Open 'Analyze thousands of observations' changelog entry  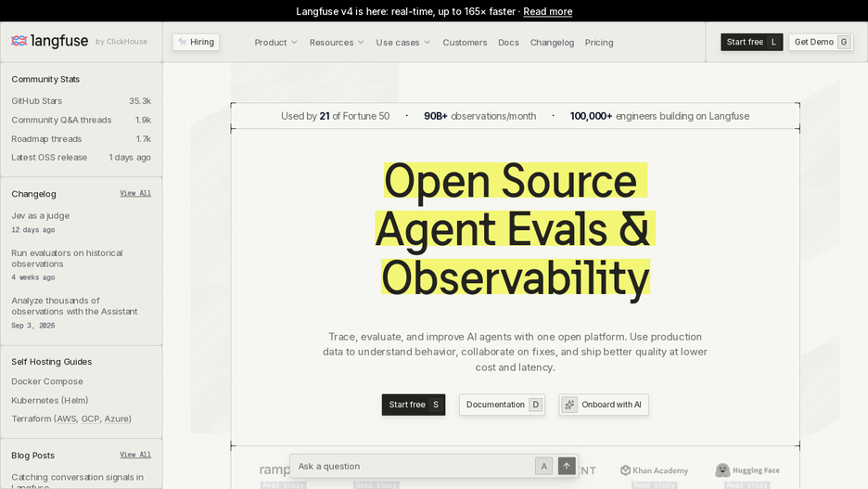tap(74, 306)
